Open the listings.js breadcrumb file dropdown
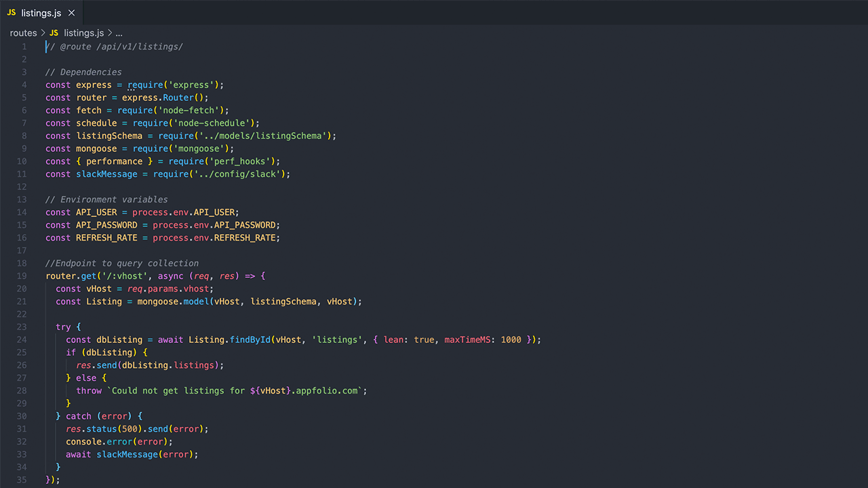 click(x=84, y=33)
